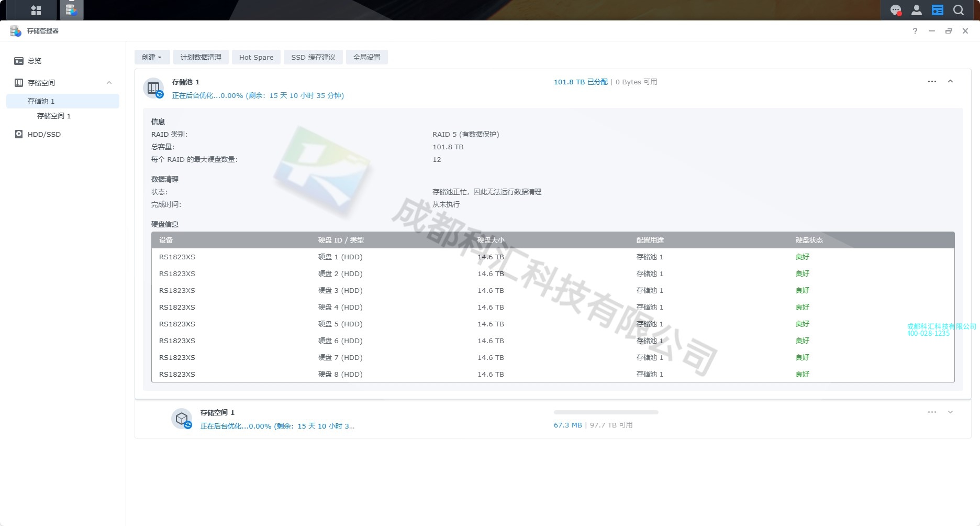Click the 67.3 MB used value
This screenshot has width=980, height=526.
coord(568,425)
